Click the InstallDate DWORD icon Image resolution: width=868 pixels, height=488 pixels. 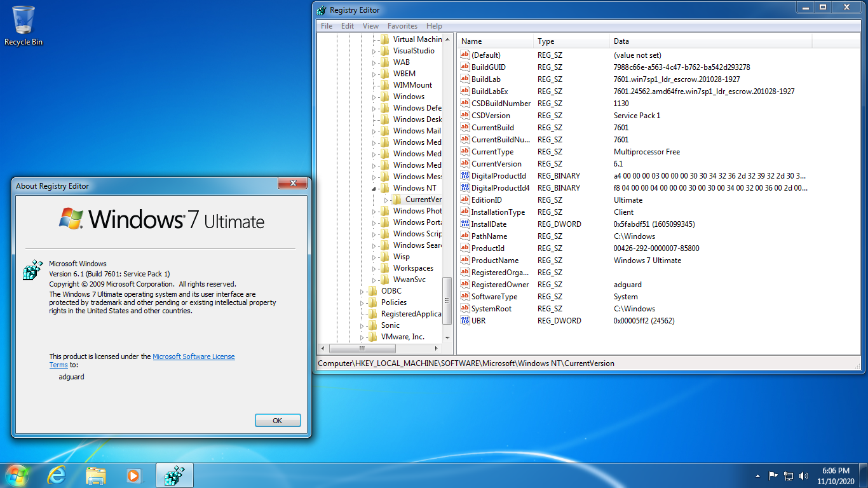pos(465,224)
